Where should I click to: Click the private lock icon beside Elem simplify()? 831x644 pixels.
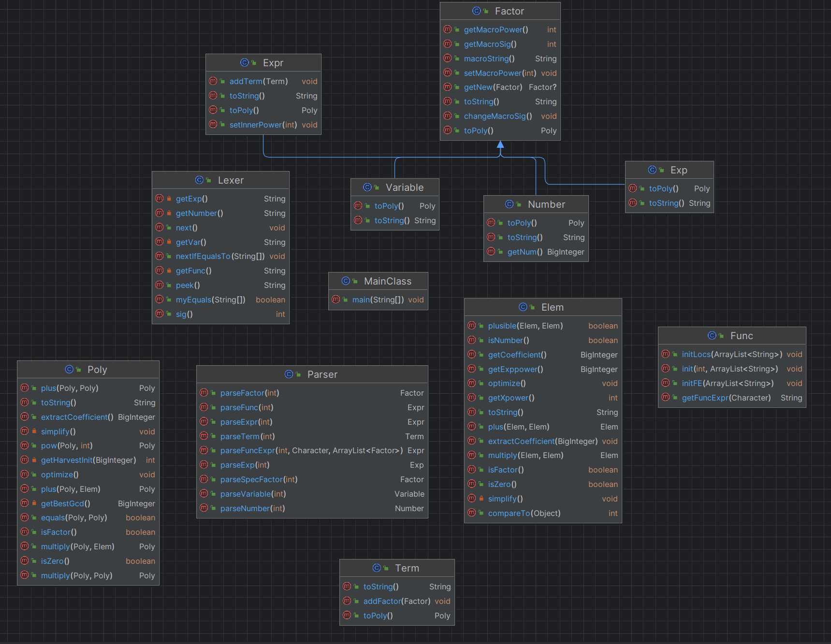[x=481, y=499]
